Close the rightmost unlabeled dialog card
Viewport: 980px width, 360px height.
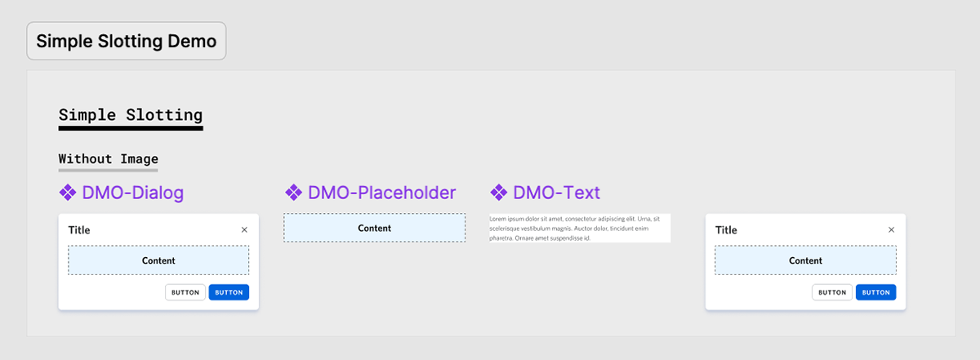[x=891, y=230]
